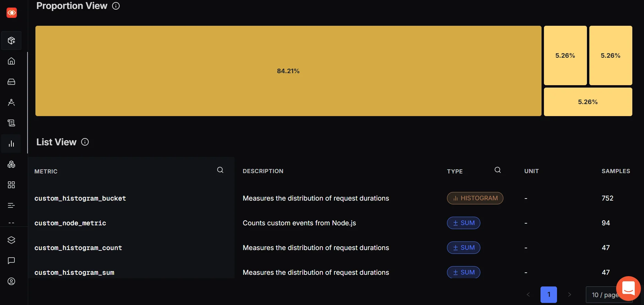Click the search icon in the TYPE column header
The width and height of the screenshot is (644, 305).
tap(498, 170)
